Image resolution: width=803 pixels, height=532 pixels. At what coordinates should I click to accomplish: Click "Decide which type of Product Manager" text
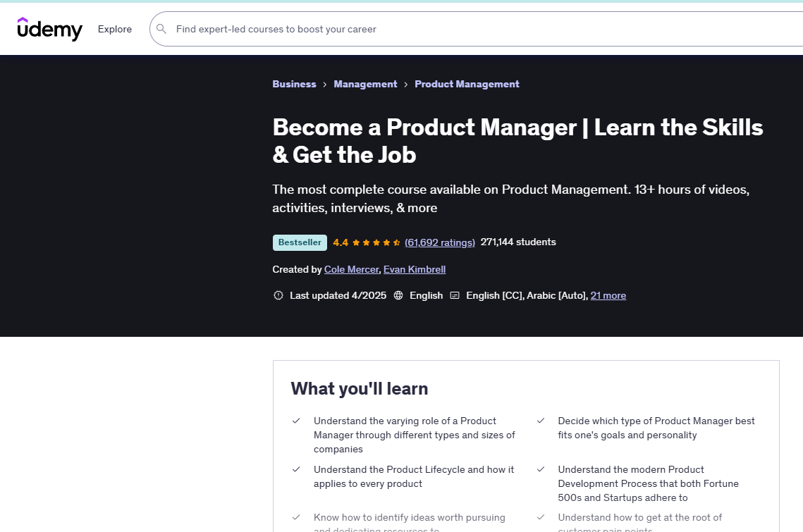click(x=656, y=428)
